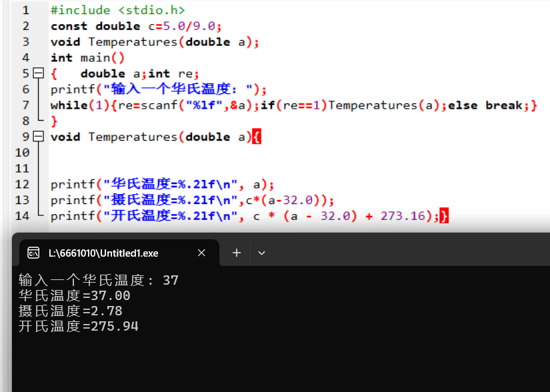This screenshot has height=392, width=550.
Task: Collapse the code fold at line 5
Action: pos(38,73)
